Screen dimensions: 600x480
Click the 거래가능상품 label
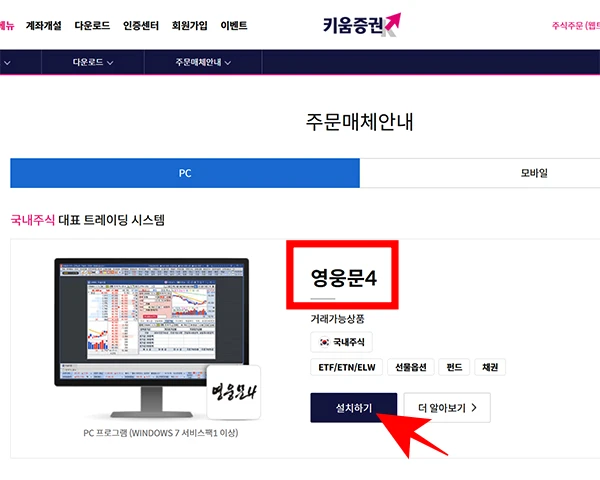click(x=337, y=319)
